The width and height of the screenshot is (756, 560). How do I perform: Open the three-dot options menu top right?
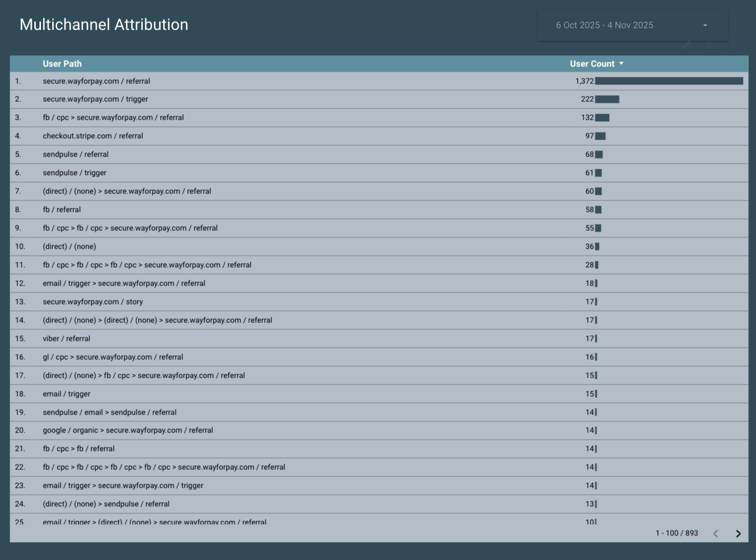click(x=733, y=46)
